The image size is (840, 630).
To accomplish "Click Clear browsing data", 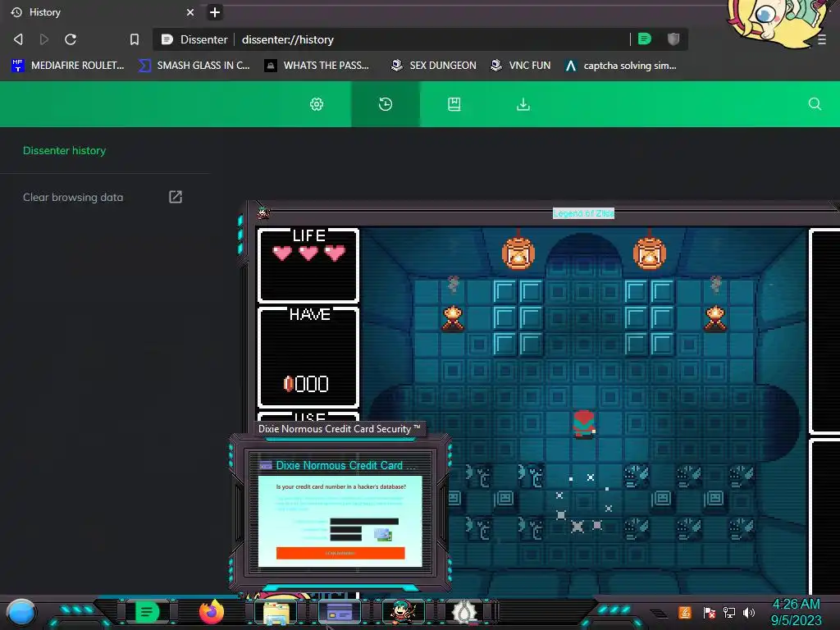I will pyautogui.click(x=73, y=197).
